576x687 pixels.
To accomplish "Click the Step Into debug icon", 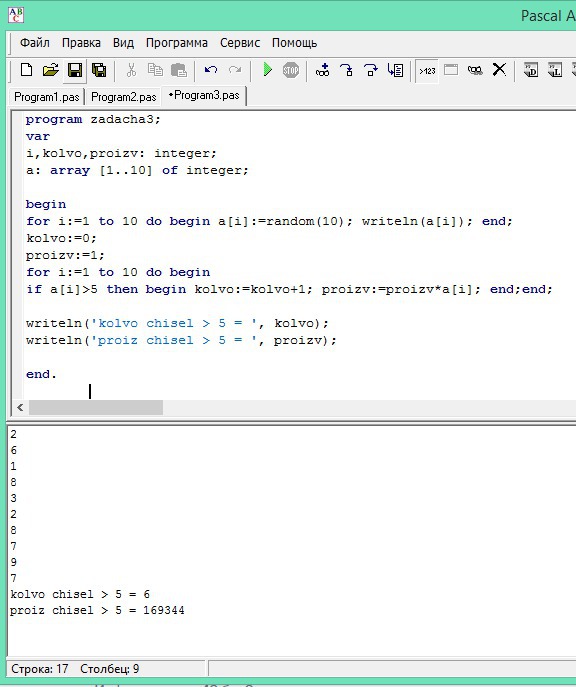I will tap(347, 70).
